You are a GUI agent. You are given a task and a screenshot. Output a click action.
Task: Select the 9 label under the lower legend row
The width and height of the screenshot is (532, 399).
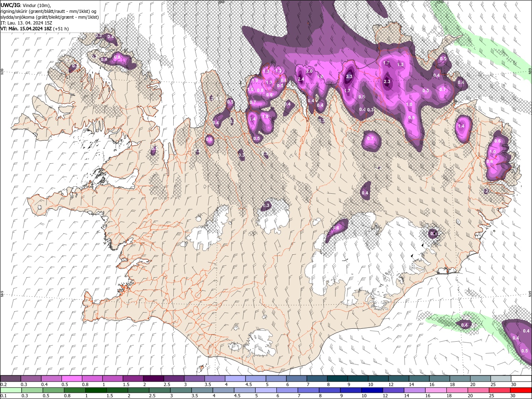click(x=342, y=396)
